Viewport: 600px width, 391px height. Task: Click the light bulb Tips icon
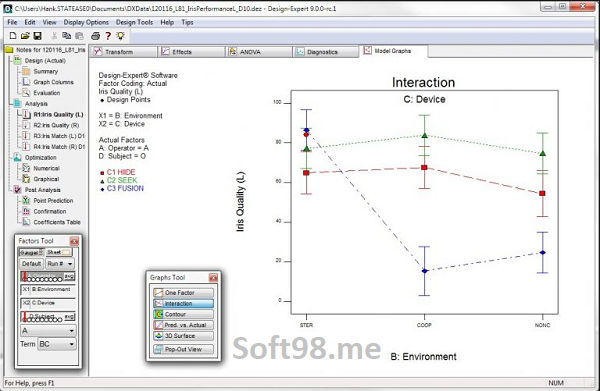click(121, 36)
